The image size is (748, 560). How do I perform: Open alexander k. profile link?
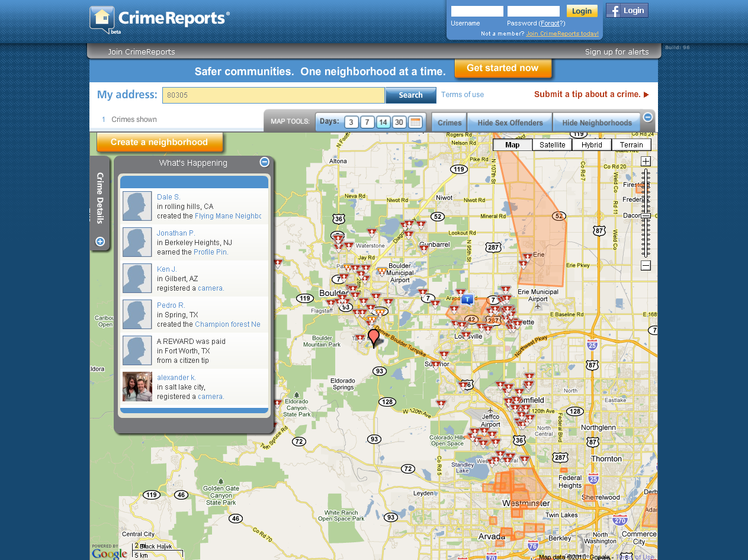tap(176, 378)
